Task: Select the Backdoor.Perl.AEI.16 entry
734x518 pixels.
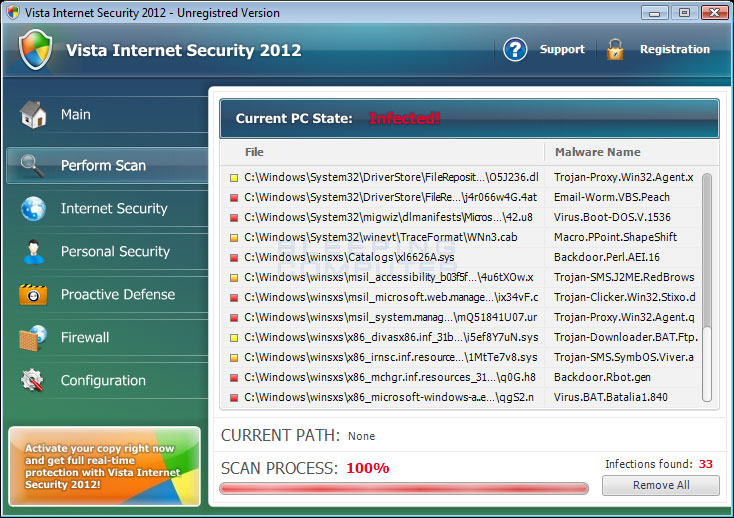Action: 607,257
